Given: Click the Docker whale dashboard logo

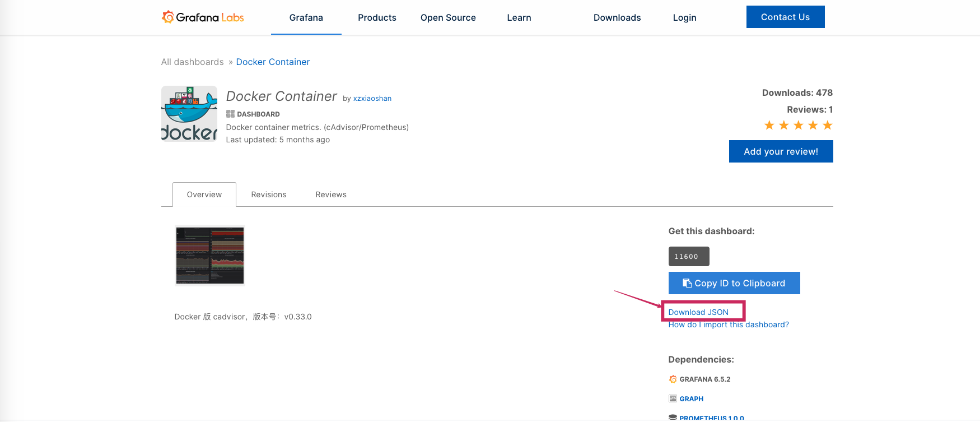Looking at the screenshot, I should [x=189, y=114].
